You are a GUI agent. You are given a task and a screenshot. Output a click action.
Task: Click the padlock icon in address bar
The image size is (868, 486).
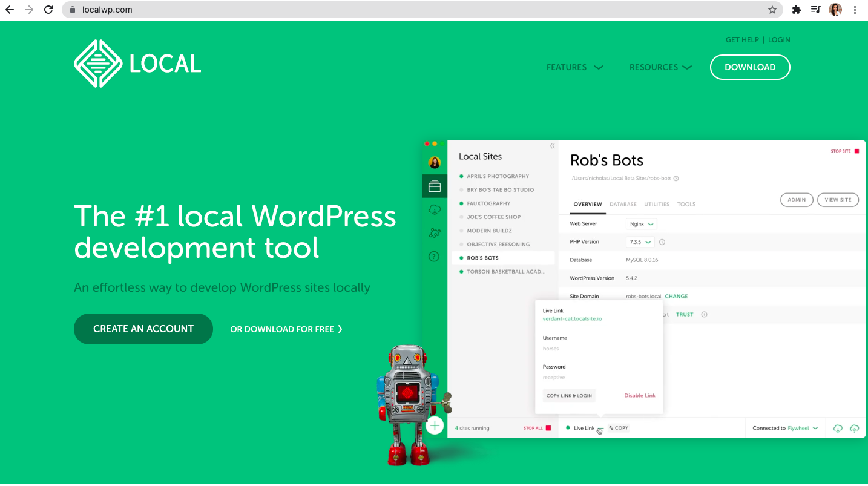click(x=73, y=10)
